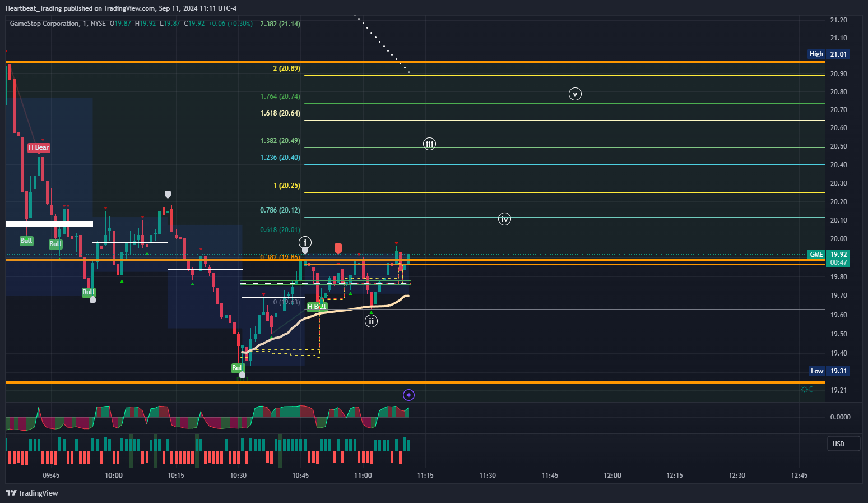Image resolution: width=868 pixels, height=503 pixels.
Task: Click the close value C19.92 in legend
Action: tap(194, 24)
